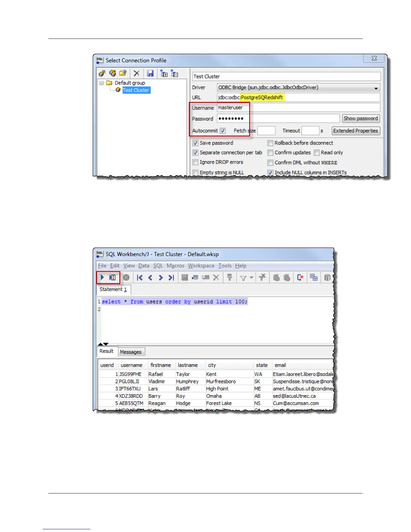Click the URL field with jdbc:odbc string
Screen dimensions: 411x532
click(299, 97)
